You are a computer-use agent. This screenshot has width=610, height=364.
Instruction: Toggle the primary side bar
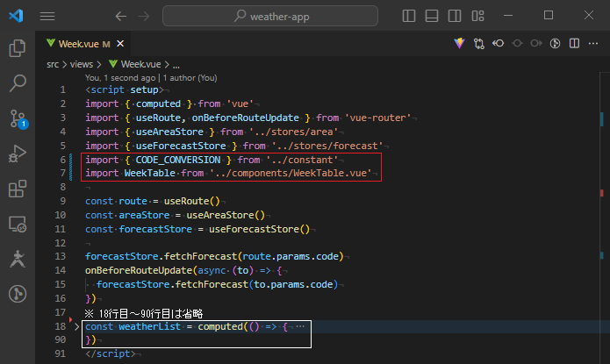(x=408, y=16)
